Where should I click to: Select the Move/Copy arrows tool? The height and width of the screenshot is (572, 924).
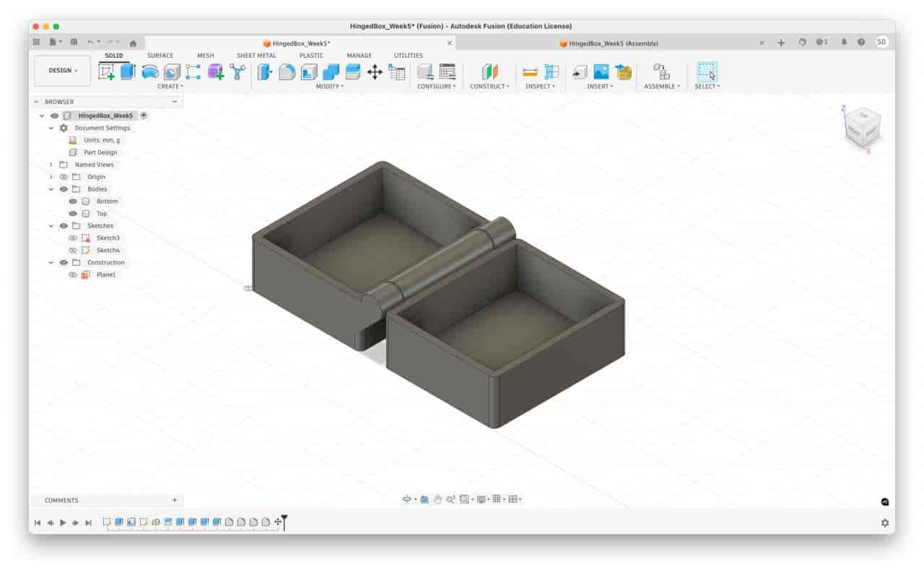375,71
